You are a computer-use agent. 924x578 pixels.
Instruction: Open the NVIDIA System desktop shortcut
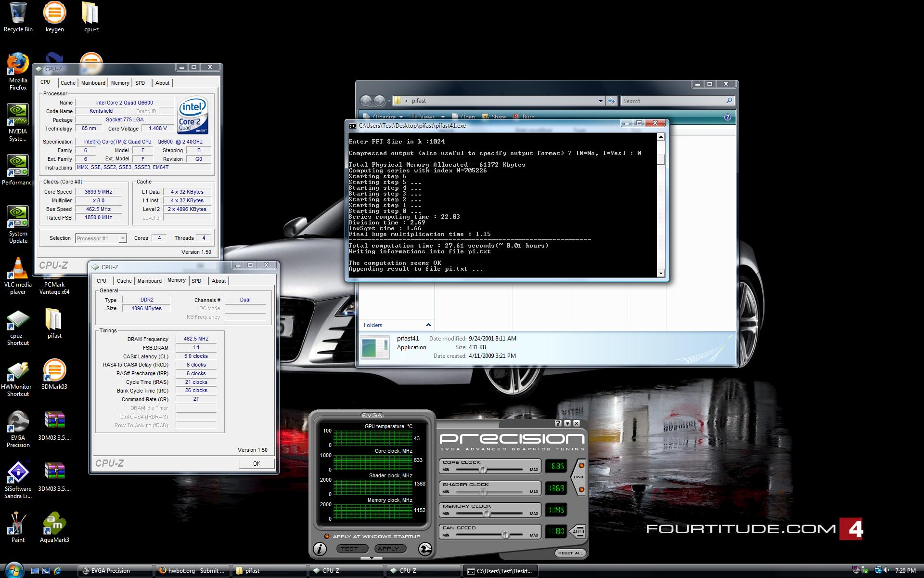point(18,122)
